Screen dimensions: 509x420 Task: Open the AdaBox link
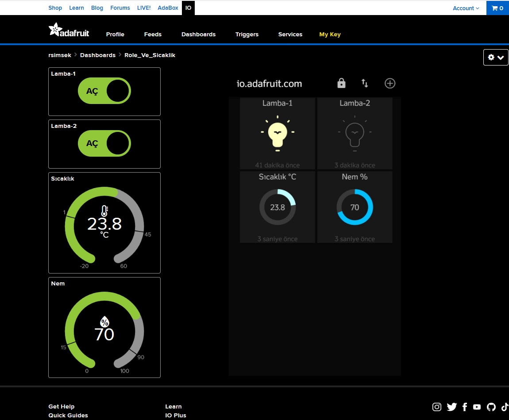click(x=168, y=8)
